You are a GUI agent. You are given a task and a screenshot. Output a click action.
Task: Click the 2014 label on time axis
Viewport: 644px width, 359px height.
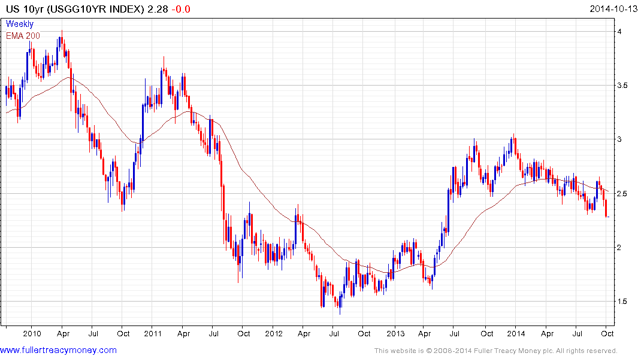tap(516, 333)
